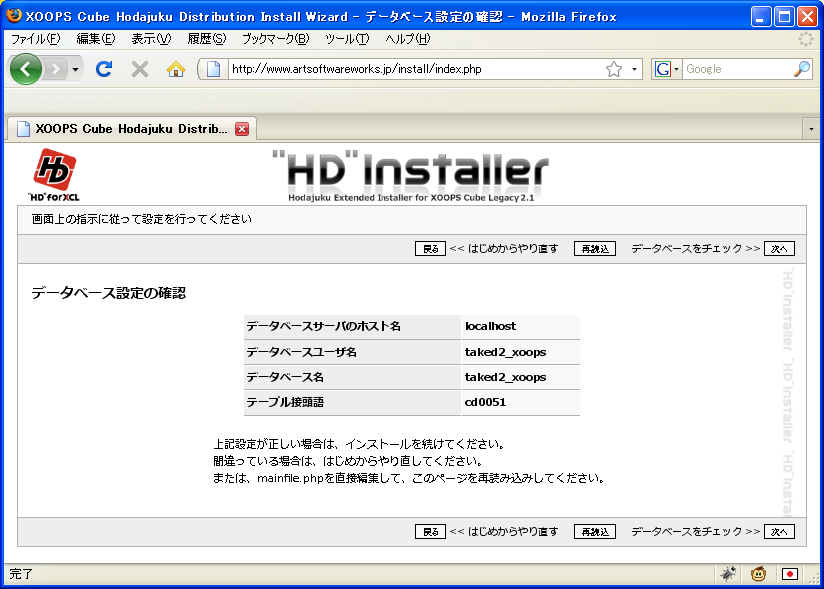Screen dimensions: 824x589
Task: Go to Home via house icon
Action: click(x=176, y=69)
